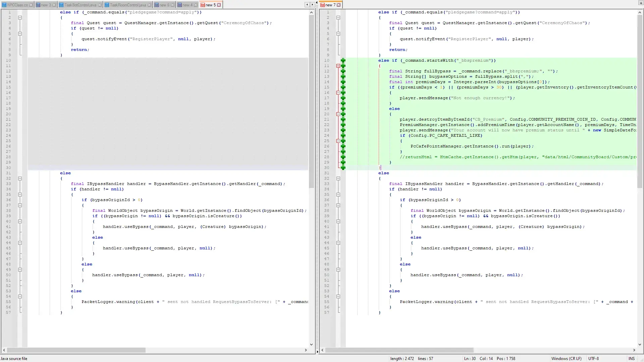Image resolution: width=644 pixels, height=362 pixels.
Task: Click the green plus marker on line 12
Action: click(x=343, y=71)
